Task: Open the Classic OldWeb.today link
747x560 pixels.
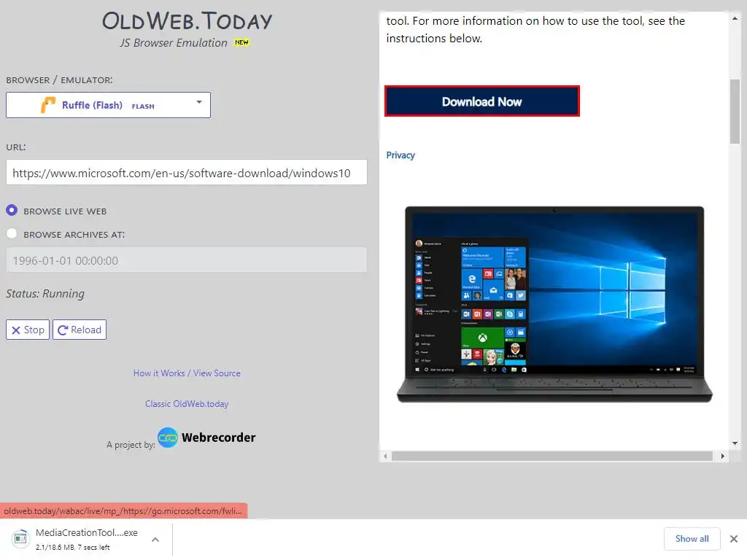Action: [187, 404]
